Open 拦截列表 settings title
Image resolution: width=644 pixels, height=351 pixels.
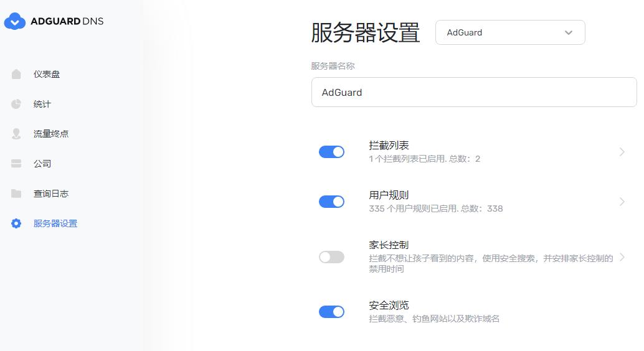(389, 146)
